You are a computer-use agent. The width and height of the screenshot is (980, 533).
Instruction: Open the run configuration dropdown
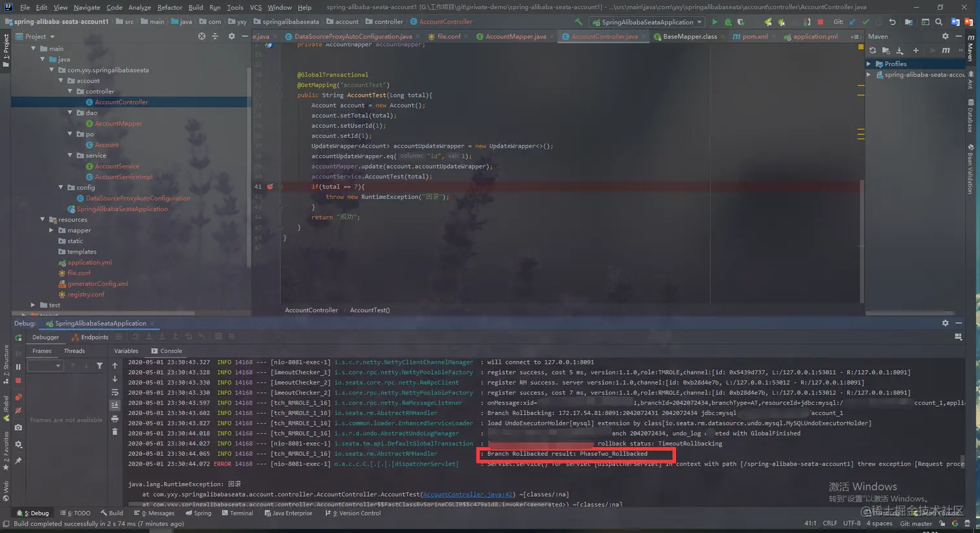coord(647,22)
